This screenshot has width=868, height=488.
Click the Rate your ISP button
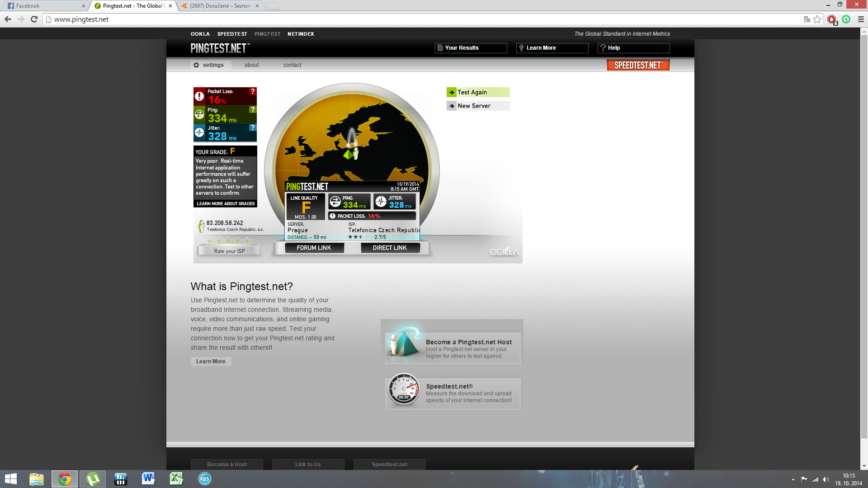pyautogui.click(x=229, y=251)
